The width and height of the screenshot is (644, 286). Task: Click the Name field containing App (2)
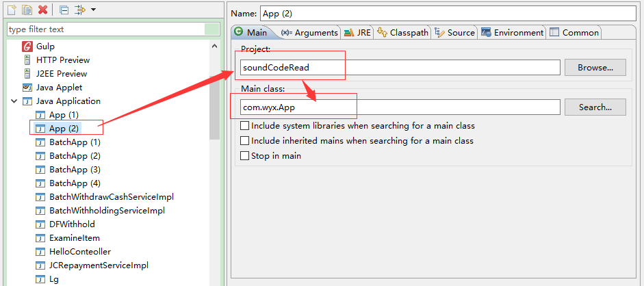coord(448,13)
